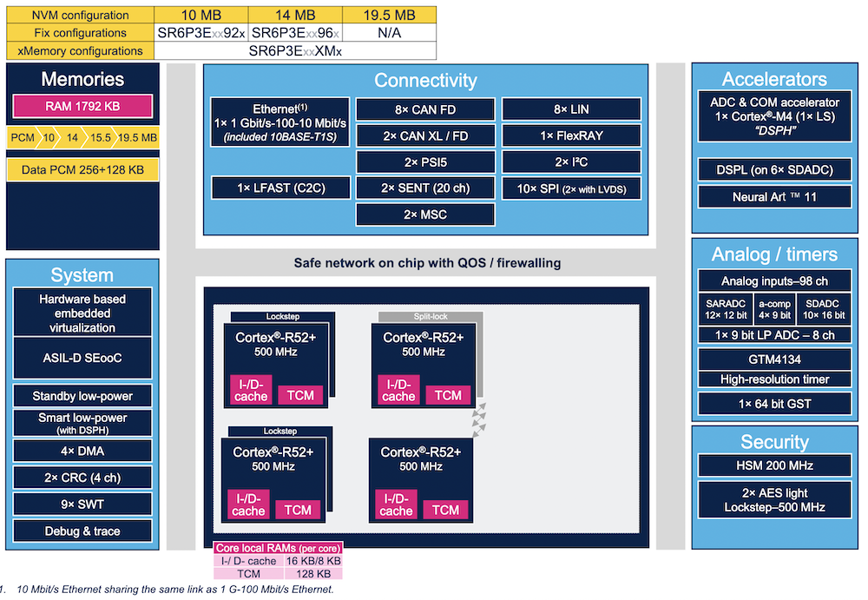Click the GTM4134 timer block

click(x=774, y=359)
